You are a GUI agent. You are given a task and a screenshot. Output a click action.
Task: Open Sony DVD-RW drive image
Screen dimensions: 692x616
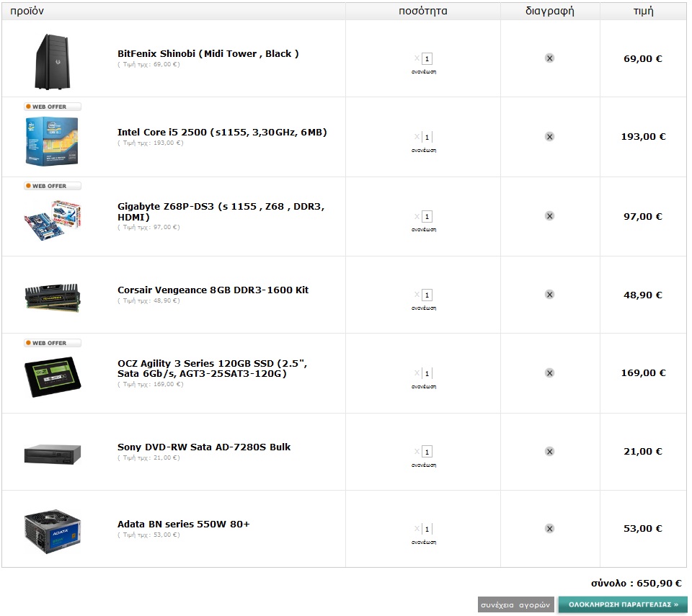pyautogui.click(x=53, y=455)
